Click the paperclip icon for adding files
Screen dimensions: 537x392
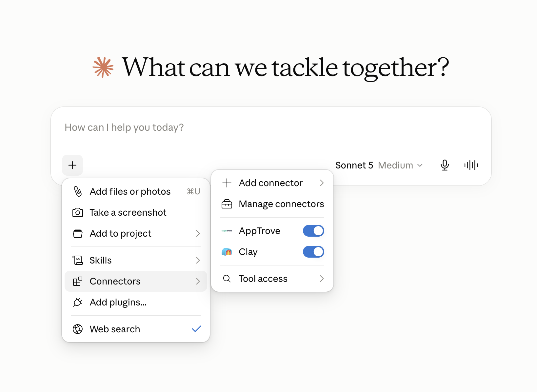point(78,191)
